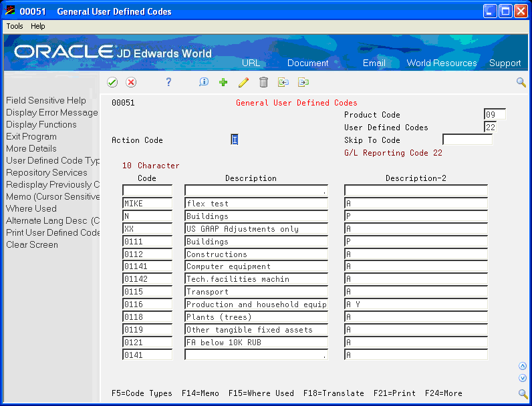Click the red X cancel icon

click(131, 82)
